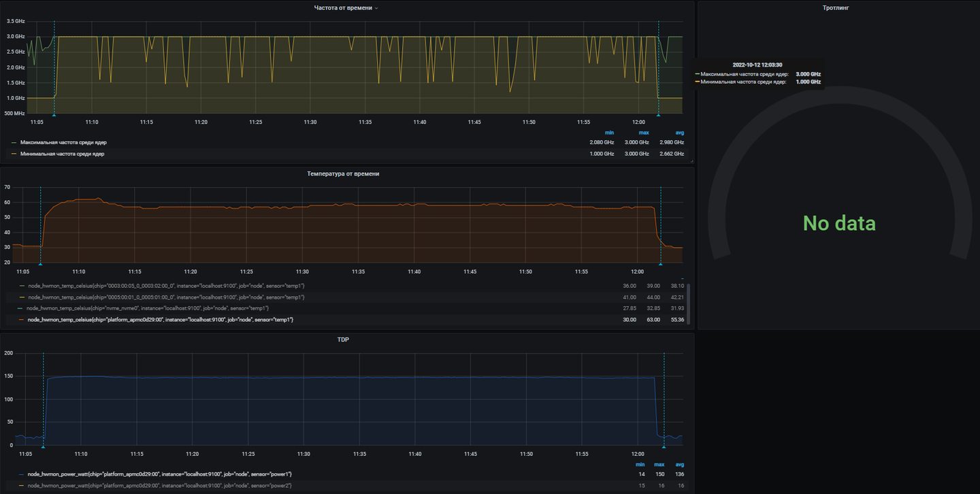Sort TDP legend by the max column

[659, 464]
